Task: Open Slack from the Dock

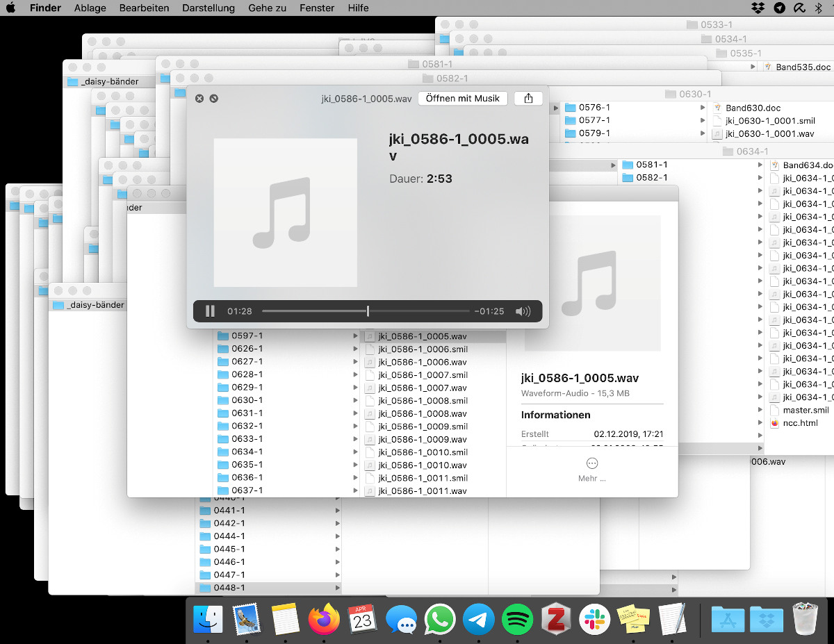Action: point(594,618)
